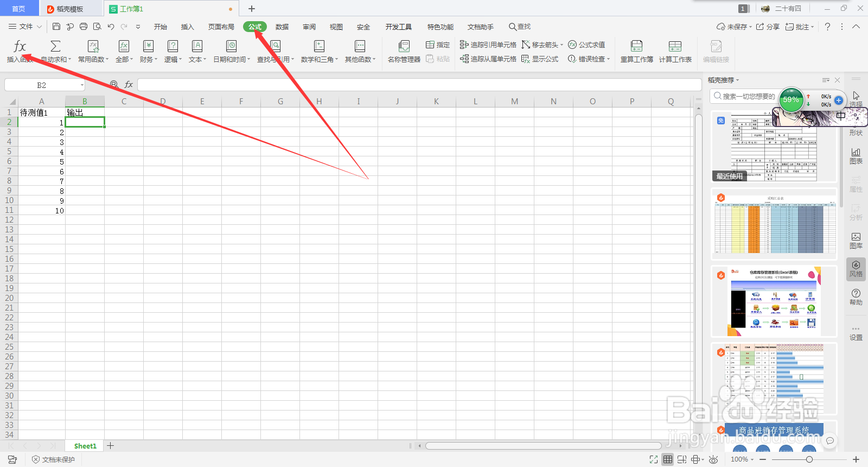Expand the 稻壳推荐 panel dropdown
The height and width of the screenshot is (467, 868).
pos(737,80)
